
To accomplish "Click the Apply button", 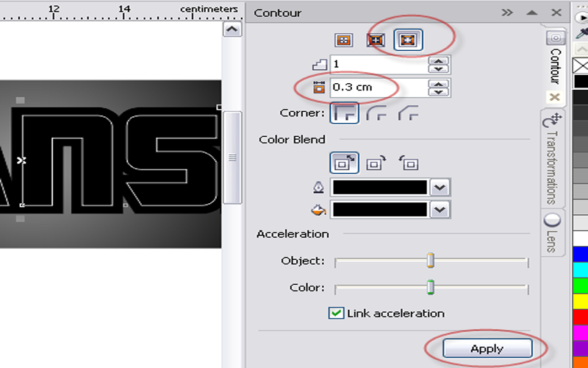I will (x=487, y=348).
